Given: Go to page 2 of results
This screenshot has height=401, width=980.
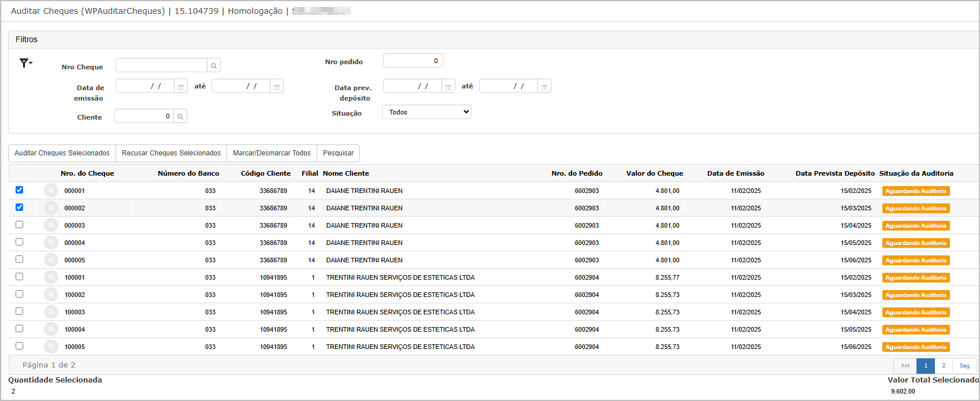Looking at the screenshot, I should [x=944, y=366].
